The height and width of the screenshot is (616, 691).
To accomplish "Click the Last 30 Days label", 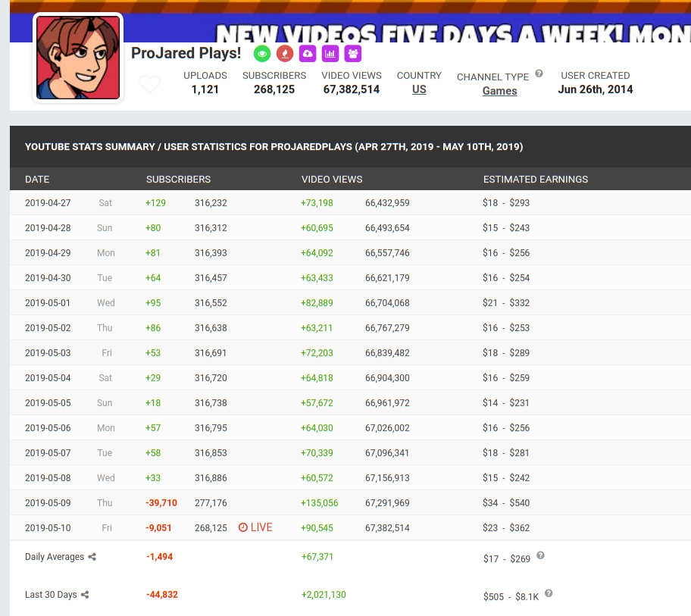I will click(51, 595).
